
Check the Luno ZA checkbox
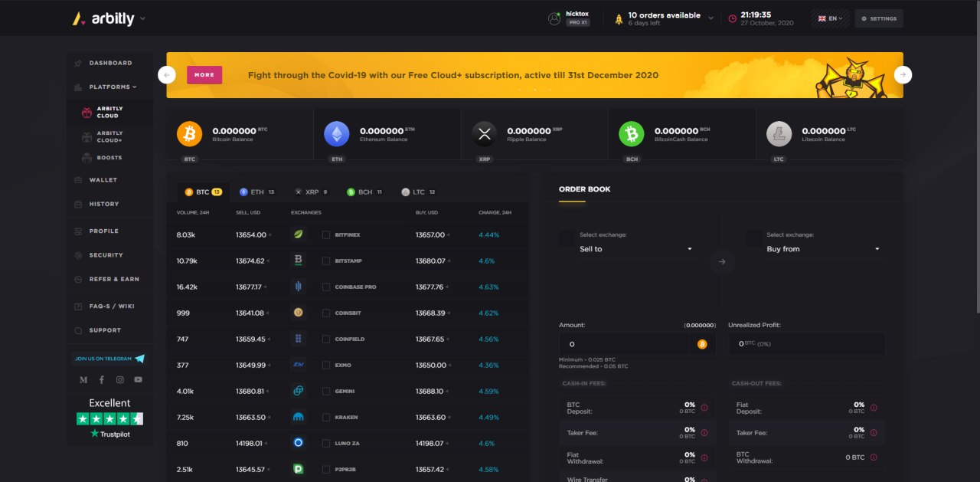click(x=326, y=443)
